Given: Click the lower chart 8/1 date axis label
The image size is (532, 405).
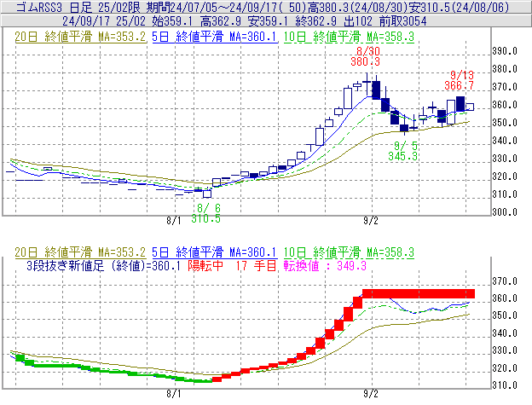Looking at the screenshot, I should point(174,394).
